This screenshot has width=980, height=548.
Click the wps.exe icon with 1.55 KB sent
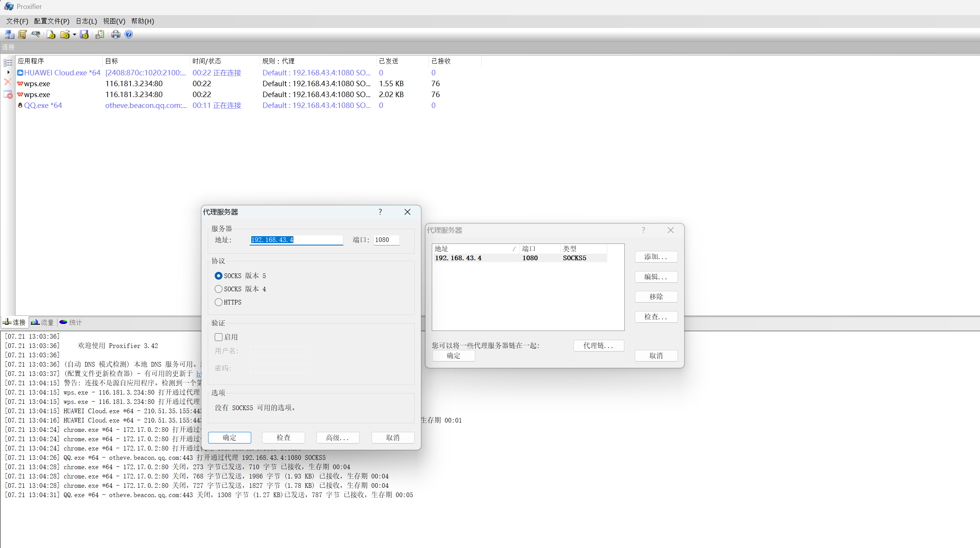coord(20,84)
